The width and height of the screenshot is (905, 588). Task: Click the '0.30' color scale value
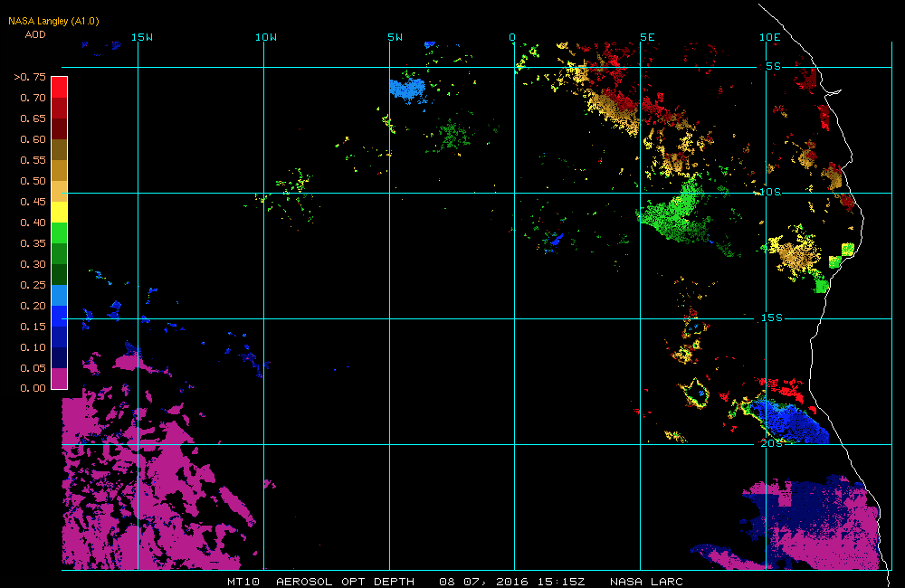click(33, 264)
